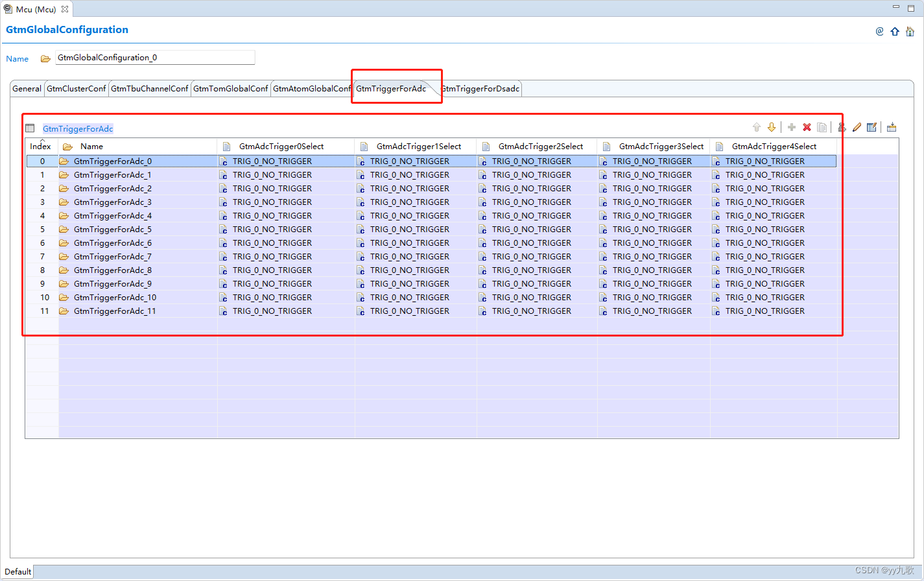Click the GtmAdcTrigger3Select column header
Image resolution: width=924 pixels, height=581 pixels.
(654, 147)
